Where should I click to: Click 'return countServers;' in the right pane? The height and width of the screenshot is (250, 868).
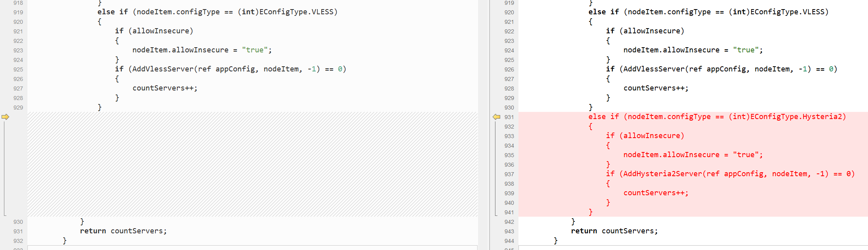[x=614, y=231]
